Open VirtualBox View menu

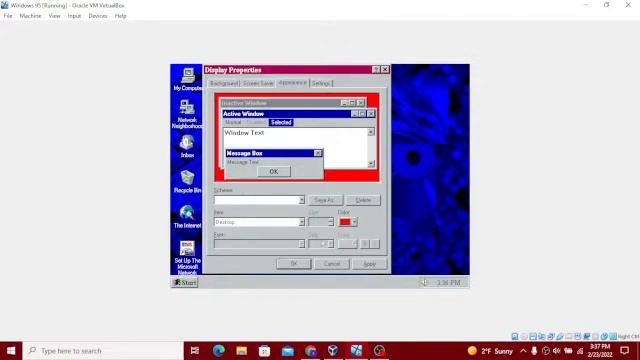tap(54, 16)
